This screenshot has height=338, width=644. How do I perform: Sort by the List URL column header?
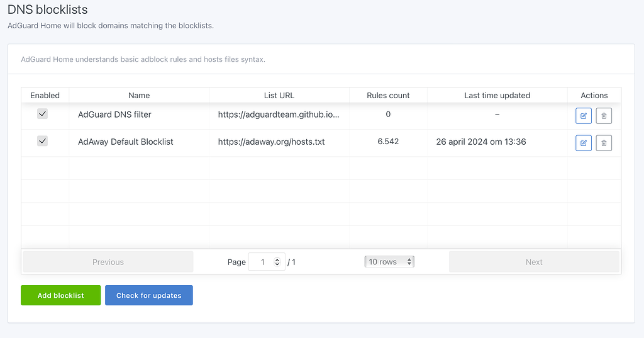279,96
